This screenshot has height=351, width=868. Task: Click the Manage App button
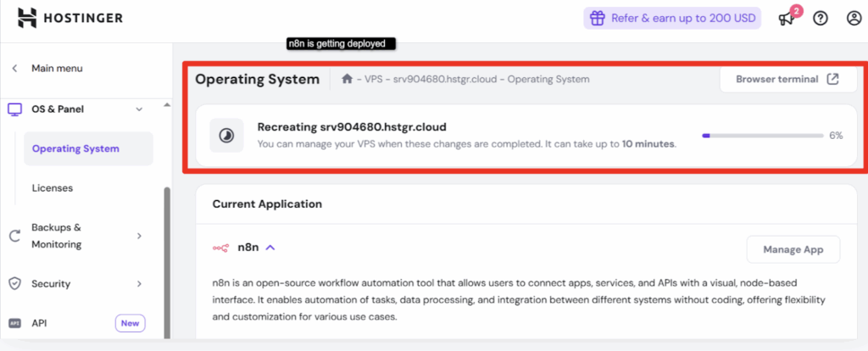(793, 250)
